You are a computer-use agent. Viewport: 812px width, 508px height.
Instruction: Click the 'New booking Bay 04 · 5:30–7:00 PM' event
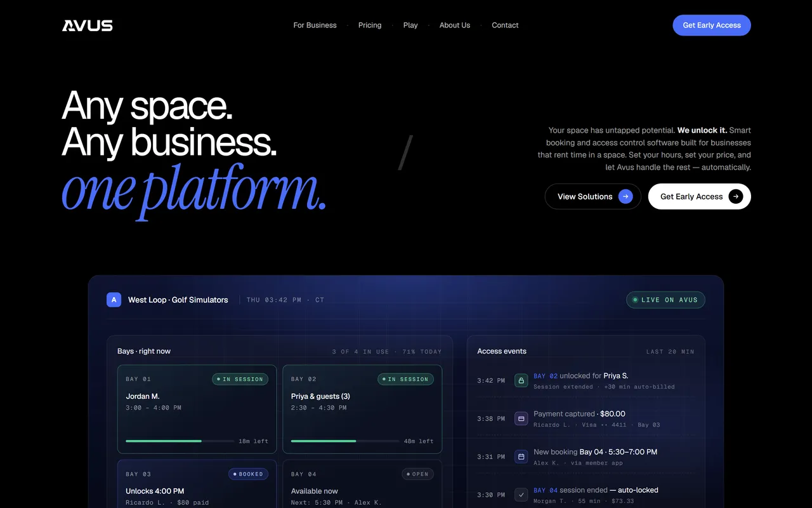click(596, 452)
